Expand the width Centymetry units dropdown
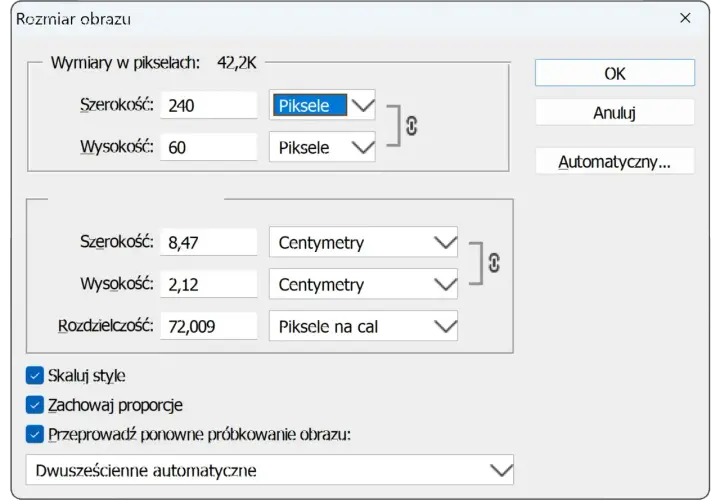720x500 pixels. pos(363,242)
